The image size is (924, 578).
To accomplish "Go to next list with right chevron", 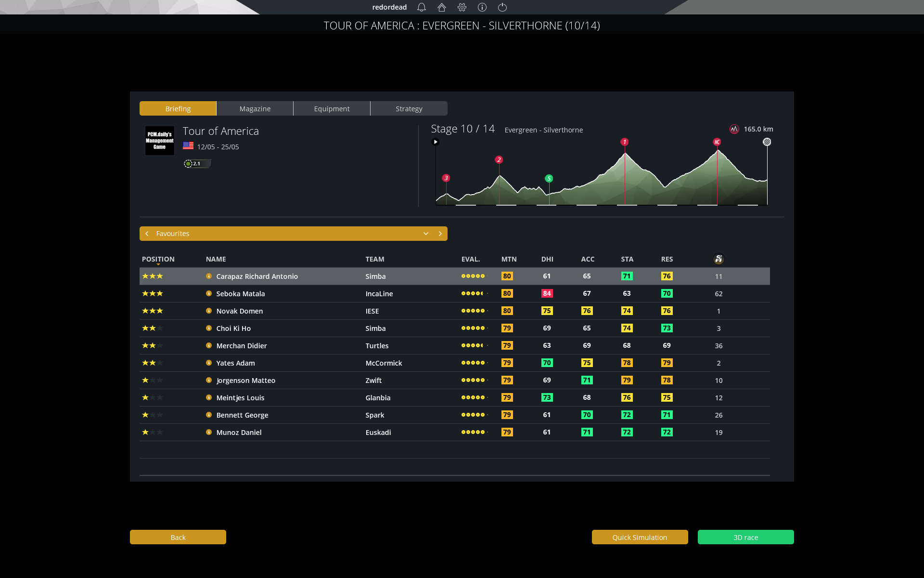I will pos(440,234).
